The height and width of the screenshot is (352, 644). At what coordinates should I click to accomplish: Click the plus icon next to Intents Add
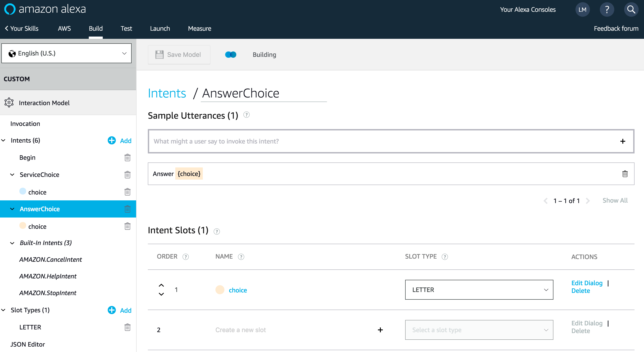112,140
